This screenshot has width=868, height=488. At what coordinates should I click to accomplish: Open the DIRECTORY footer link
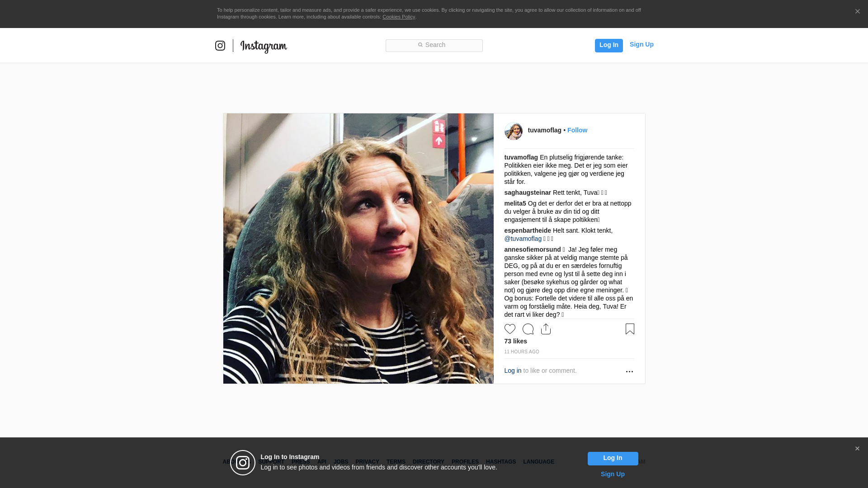pyautogui.click(x=428, y=462)
